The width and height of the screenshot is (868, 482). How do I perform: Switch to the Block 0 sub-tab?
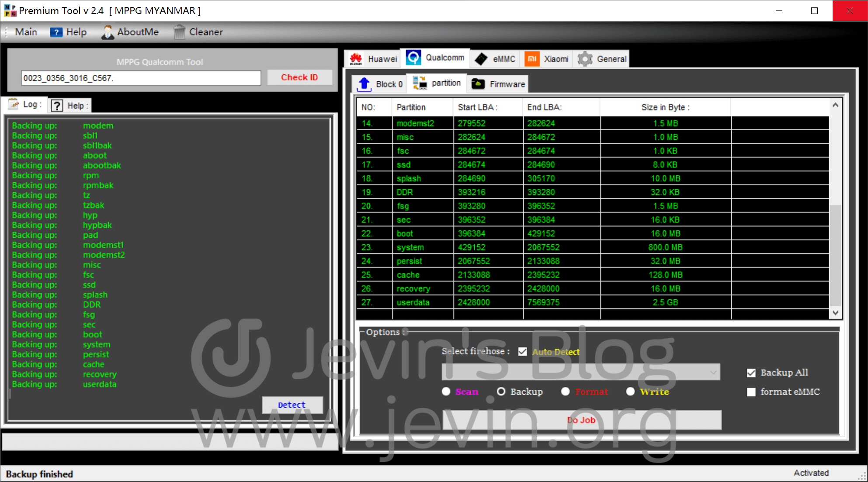(x=379, y=84)
